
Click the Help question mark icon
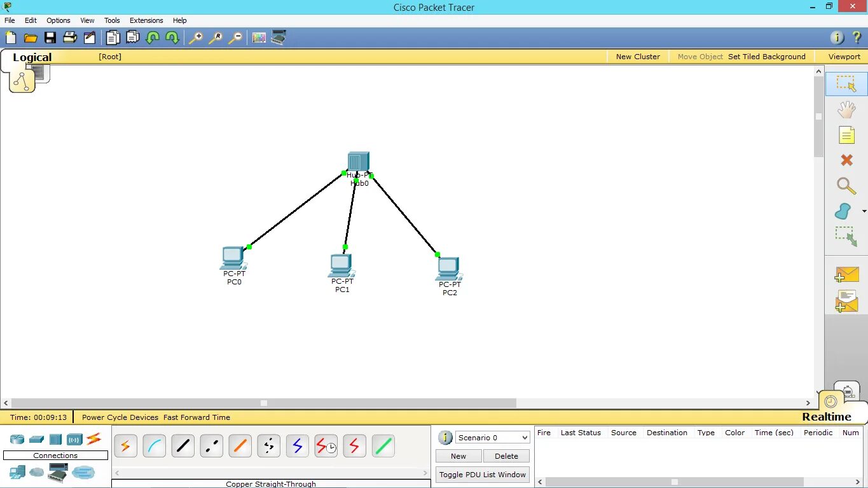(857, 38)
